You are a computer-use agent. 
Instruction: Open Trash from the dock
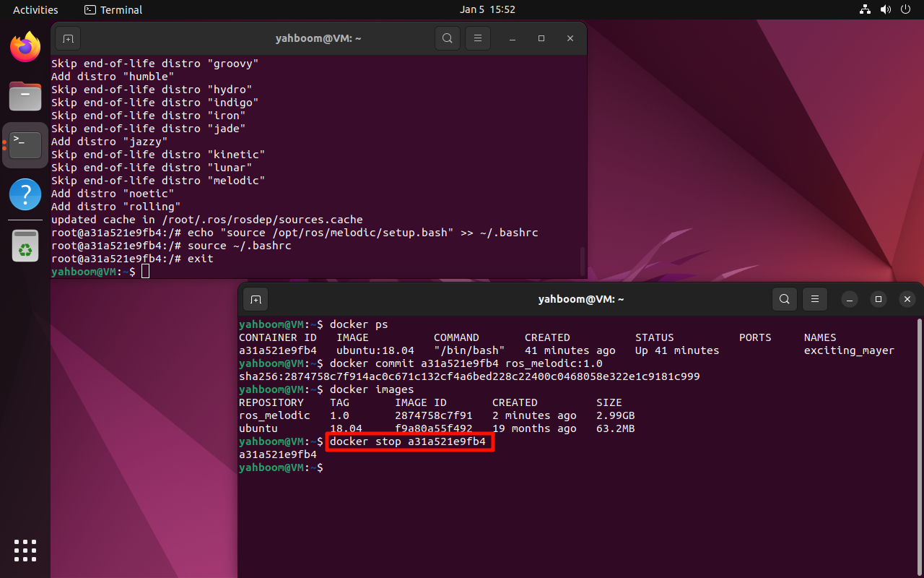click(x=25, y=246)
